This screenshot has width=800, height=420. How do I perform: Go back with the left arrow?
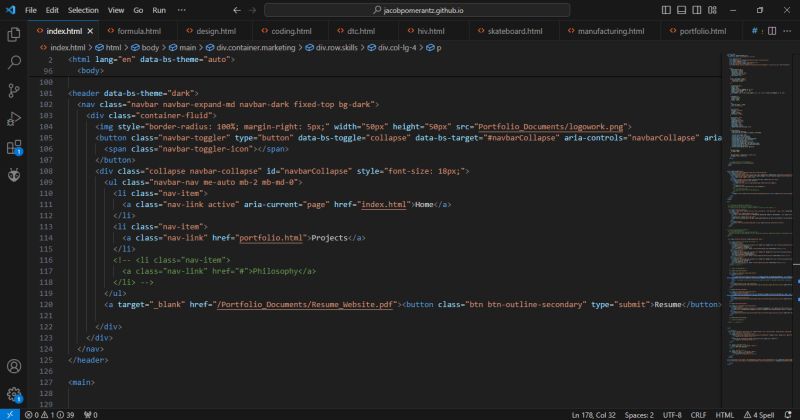click(x=237, y=10)
